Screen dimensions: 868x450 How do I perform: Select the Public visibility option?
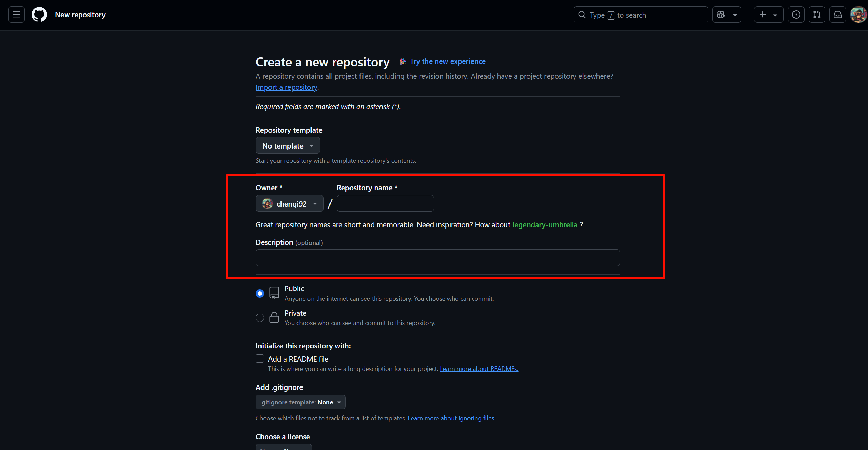[260, 293]
